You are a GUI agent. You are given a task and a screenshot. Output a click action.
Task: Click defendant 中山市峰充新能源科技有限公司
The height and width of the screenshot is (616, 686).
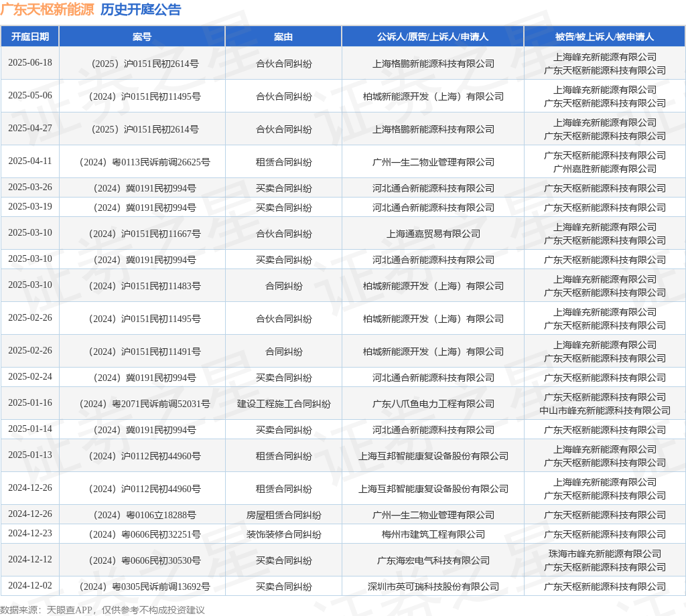605,410
